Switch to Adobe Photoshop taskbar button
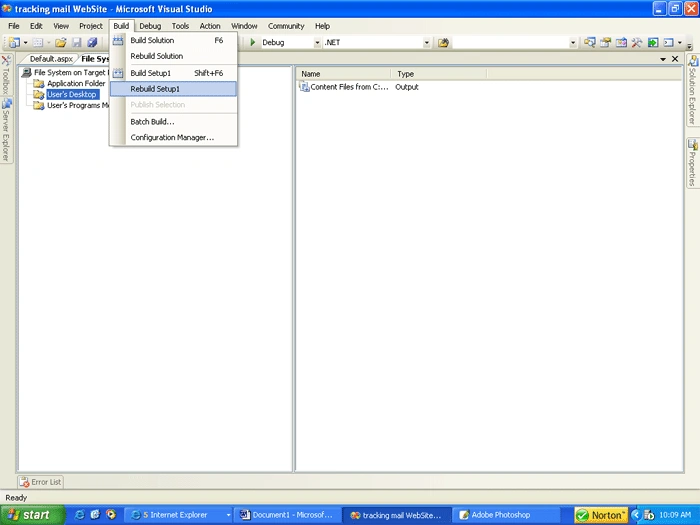The width and height of the screenshot is (700, 525). coord(506,515)
